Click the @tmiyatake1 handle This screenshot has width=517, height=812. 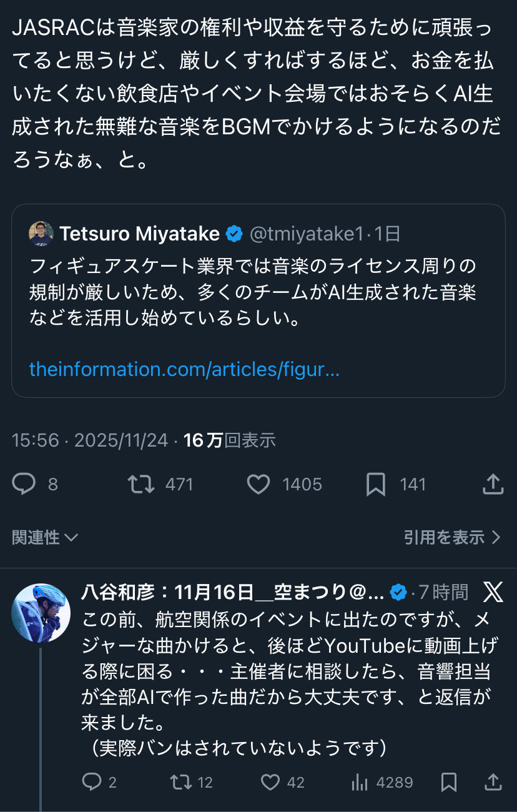(306, 234)
